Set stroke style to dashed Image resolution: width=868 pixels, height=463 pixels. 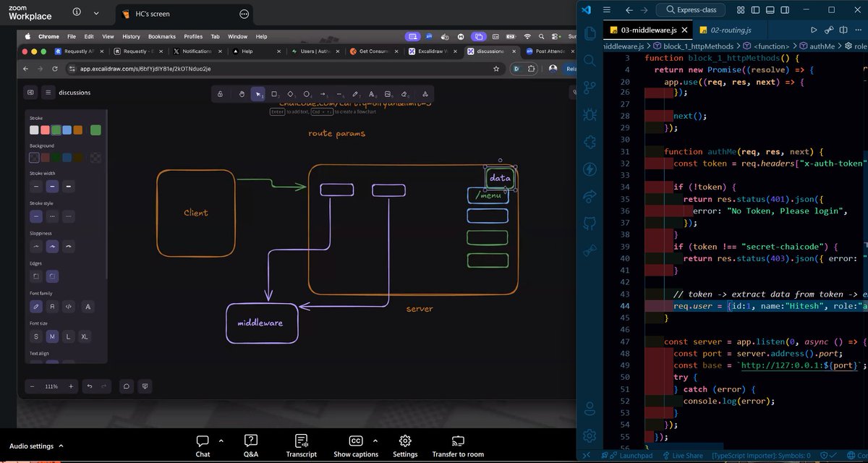click(x=52, y=216)
